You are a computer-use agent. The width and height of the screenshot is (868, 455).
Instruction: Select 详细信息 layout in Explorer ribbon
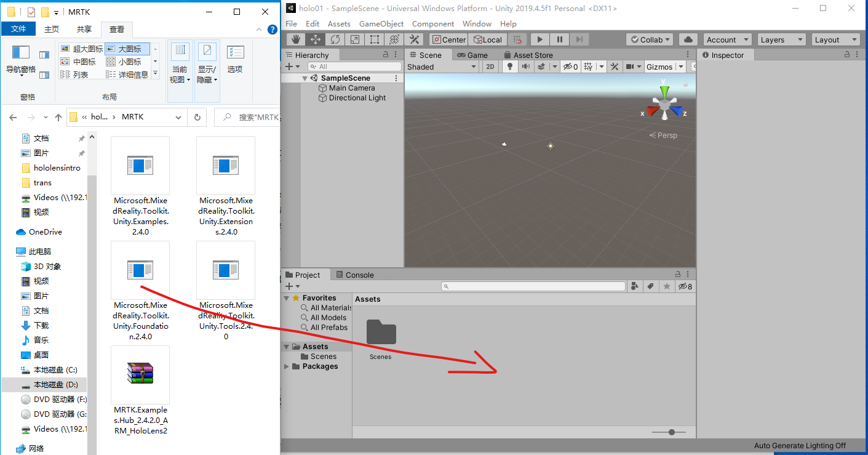coord(127,74)
